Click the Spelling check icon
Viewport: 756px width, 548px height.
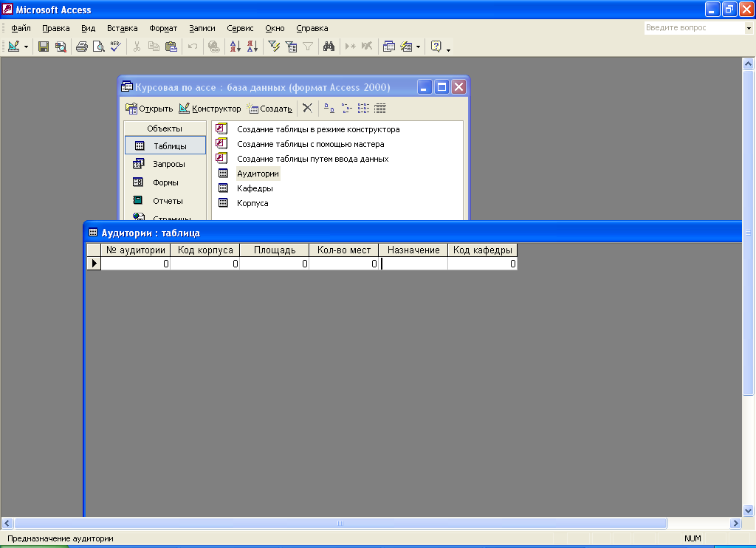point(116,47)
